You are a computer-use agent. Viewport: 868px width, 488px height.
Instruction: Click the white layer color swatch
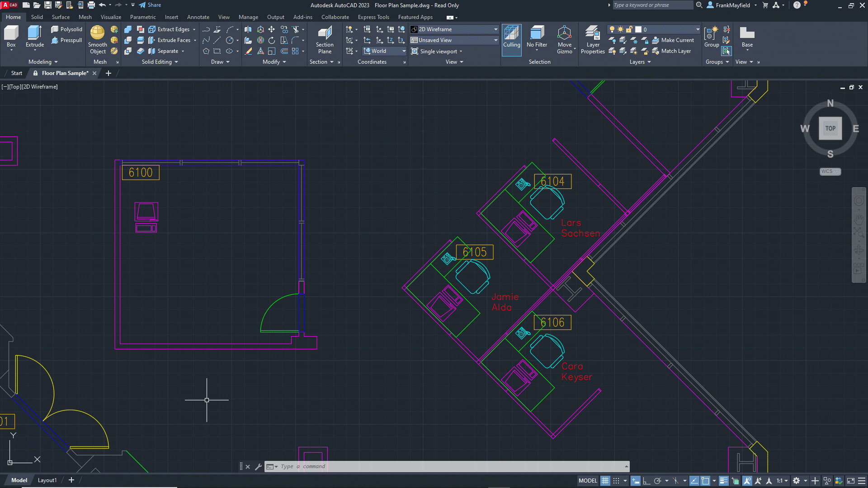coord(638,29)
